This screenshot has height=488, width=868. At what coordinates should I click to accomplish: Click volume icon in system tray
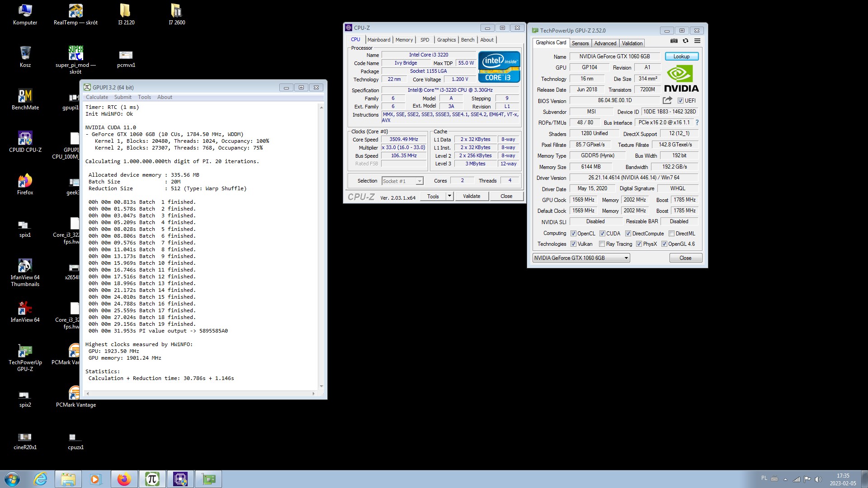[818, 479]
